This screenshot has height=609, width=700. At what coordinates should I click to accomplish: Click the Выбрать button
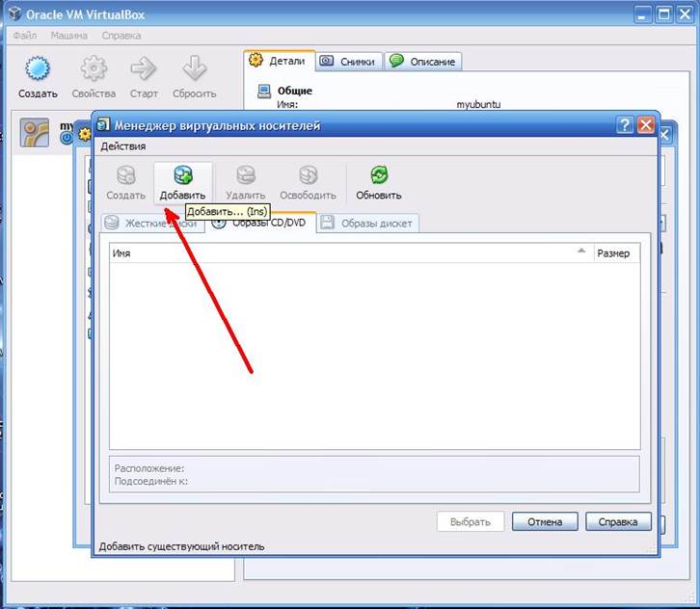[471, 521]
